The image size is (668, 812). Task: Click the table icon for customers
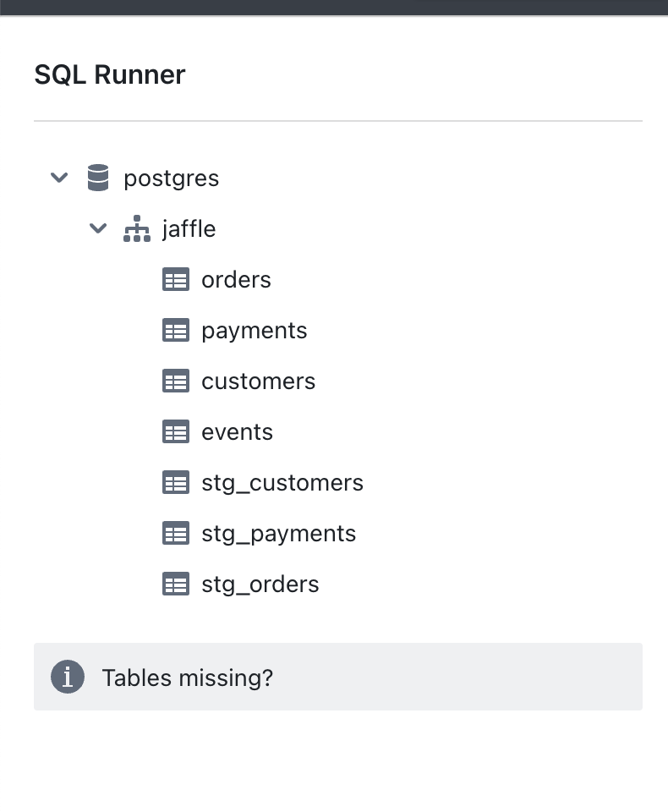(x=176, y=381)
